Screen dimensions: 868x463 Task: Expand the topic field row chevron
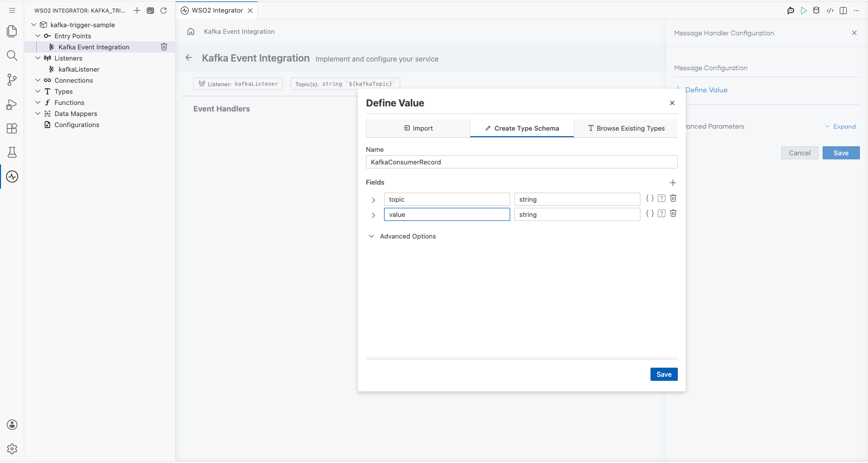point(373,200)
